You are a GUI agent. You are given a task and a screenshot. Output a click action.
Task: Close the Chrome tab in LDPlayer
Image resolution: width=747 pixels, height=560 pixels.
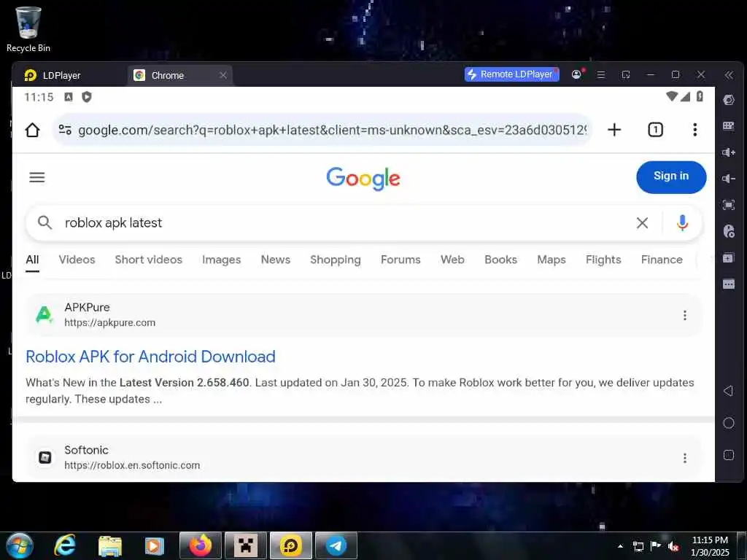(x=222, y=75)
